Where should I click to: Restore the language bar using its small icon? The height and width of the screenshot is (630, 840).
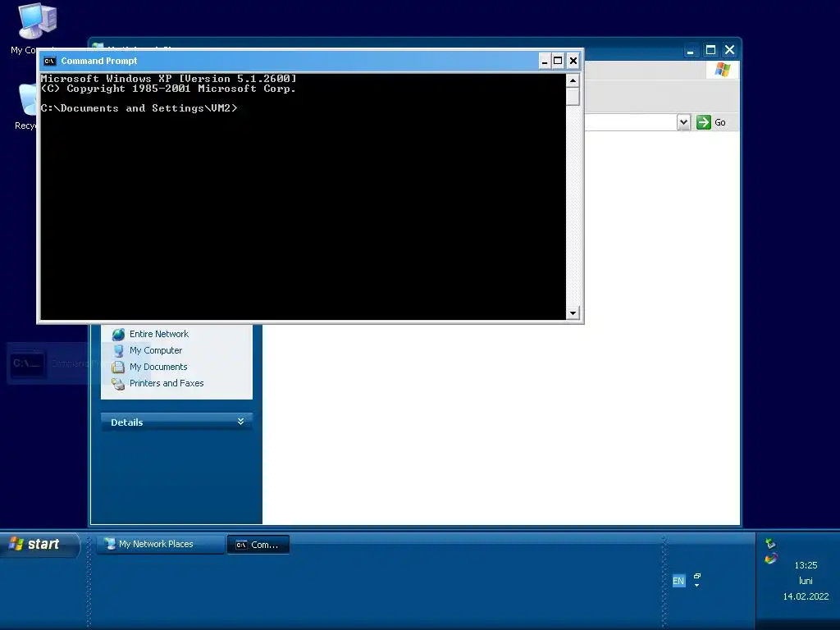pos(697,576)
